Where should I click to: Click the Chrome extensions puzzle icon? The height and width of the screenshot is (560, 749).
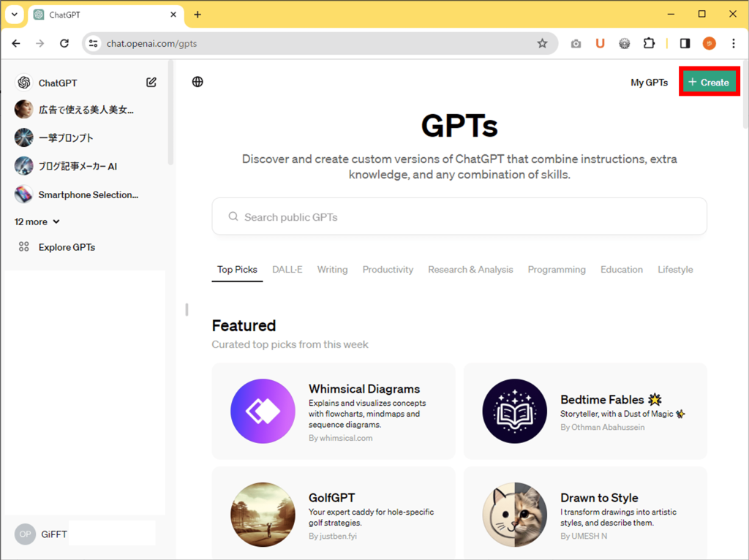tap(649, 43)
